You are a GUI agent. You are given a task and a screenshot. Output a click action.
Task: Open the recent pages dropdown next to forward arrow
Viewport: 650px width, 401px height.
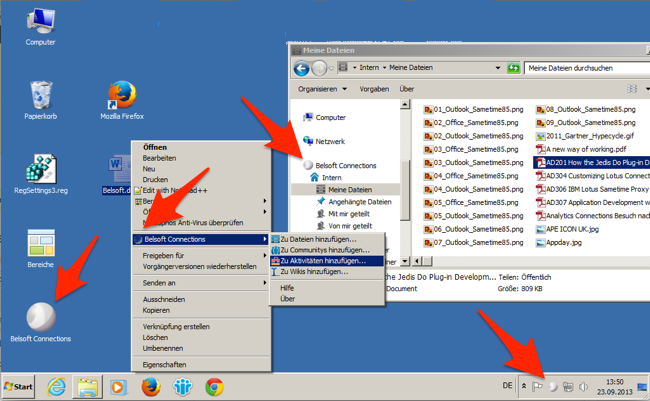click(331, 69)
